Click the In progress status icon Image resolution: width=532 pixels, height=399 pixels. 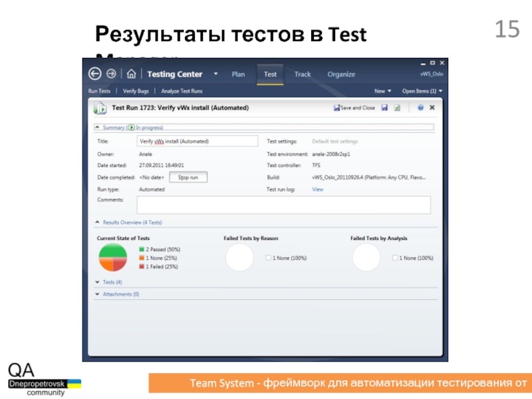click(131, 128)
